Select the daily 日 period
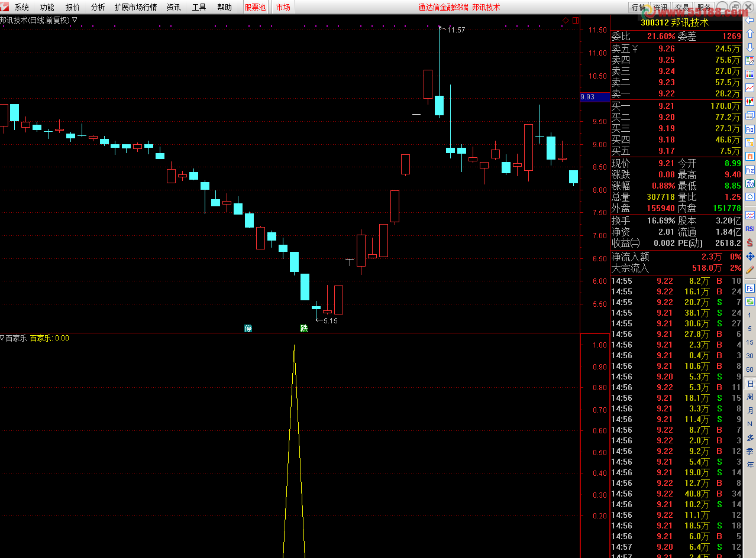Viewport: 756px width, 558px height. pyautogui.click(x=750, y=384)
